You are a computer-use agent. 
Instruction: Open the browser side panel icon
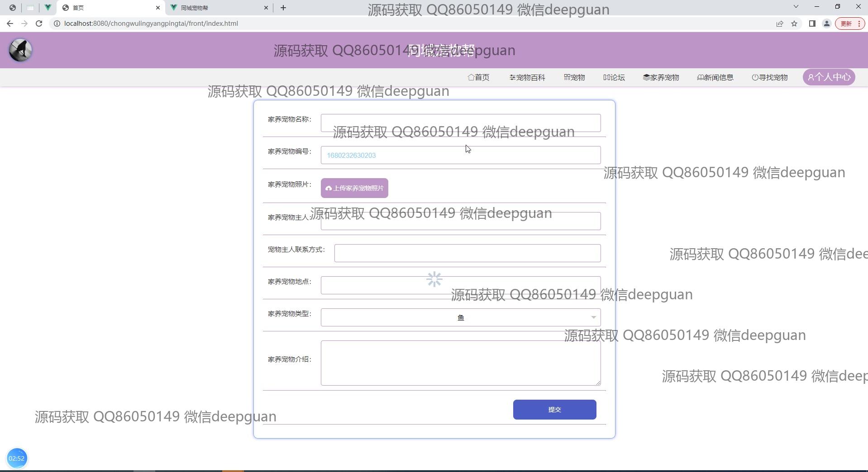pyautogui.click(x=812, y=24)
